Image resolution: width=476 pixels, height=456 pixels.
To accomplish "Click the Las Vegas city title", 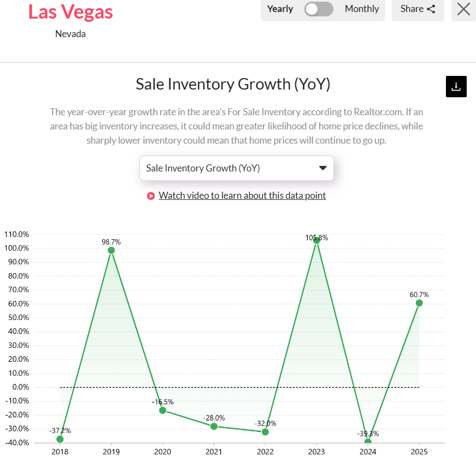I will click(x=70, y=11).
